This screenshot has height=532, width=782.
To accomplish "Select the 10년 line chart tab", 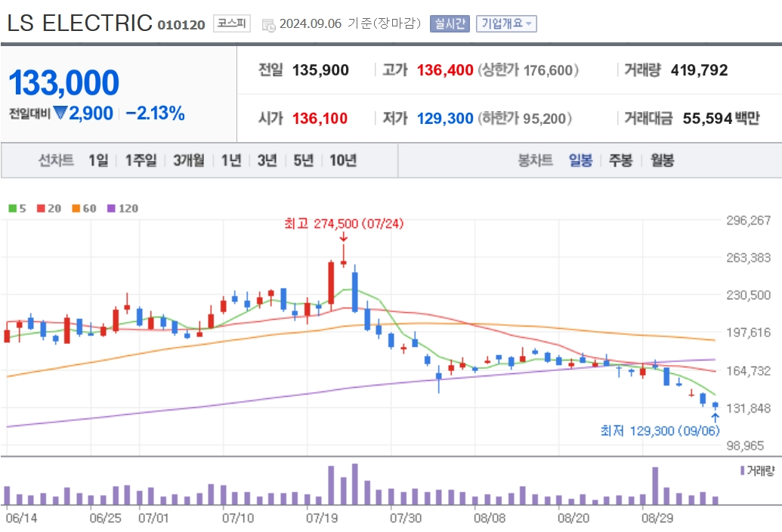I will [x=343, y=160].
